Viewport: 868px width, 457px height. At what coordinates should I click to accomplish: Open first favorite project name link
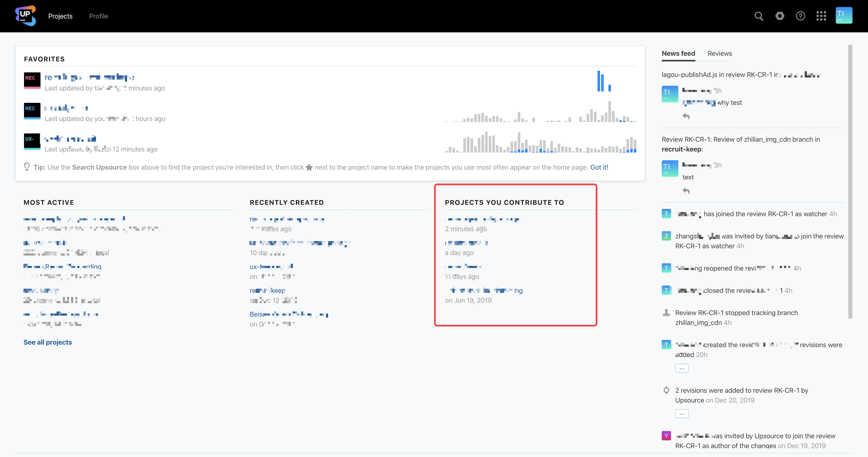point(89,77)
